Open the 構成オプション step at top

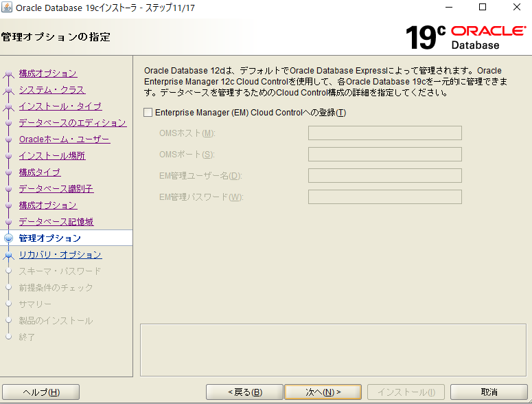tap(47, 74)
